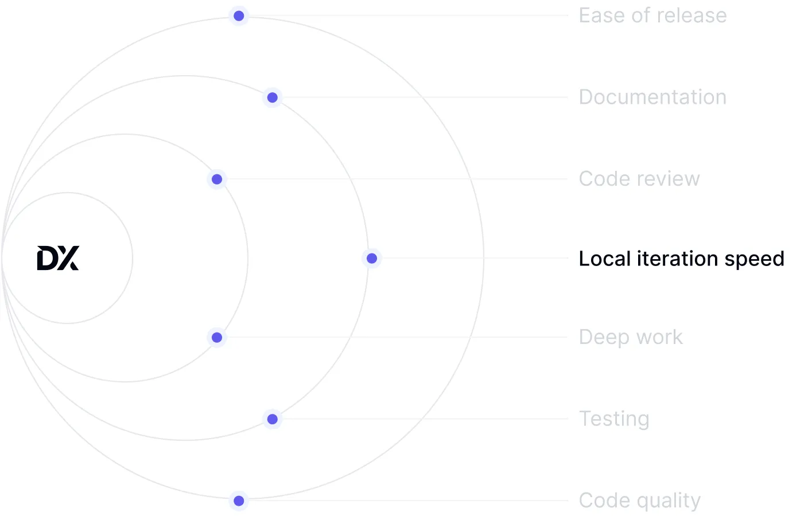Click the DX logo in the center circle
Image resolution: width=812 pixels, height=516 pixels.
coord(58,258)
